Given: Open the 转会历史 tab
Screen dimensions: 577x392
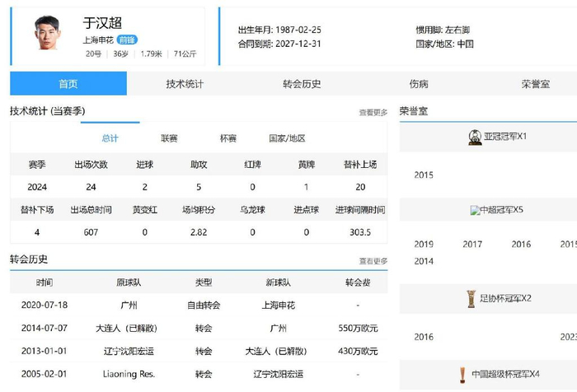Looking at the screenshot, I should 302,84.
